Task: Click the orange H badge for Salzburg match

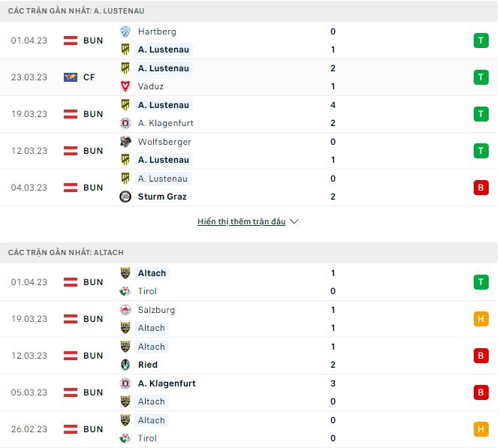Action: (480, 319)
